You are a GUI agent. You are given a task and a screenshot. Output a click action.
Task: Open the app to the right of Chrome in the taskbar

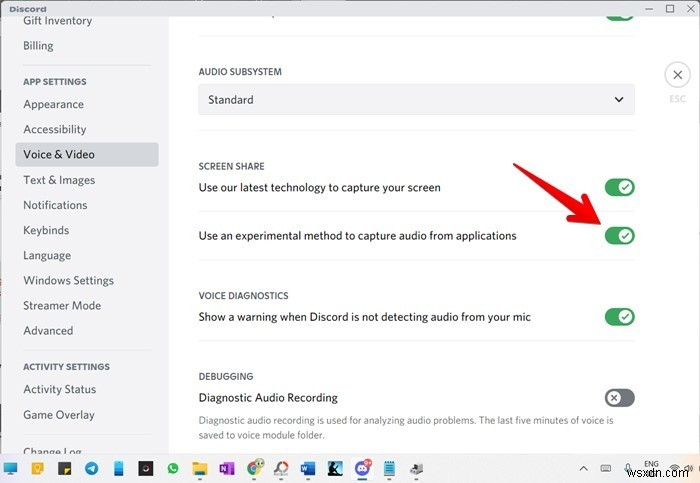coord(281,469)
